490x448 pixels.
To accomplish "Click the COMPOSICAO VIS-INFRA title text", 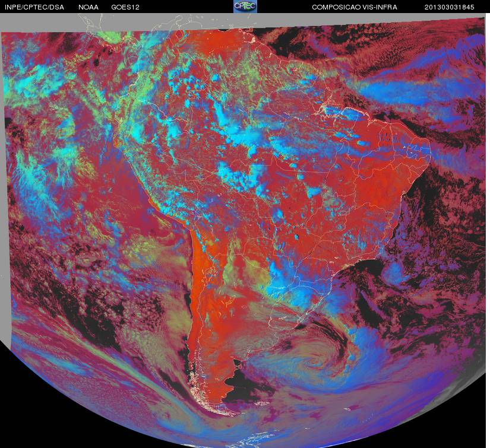I will [355, 7].
